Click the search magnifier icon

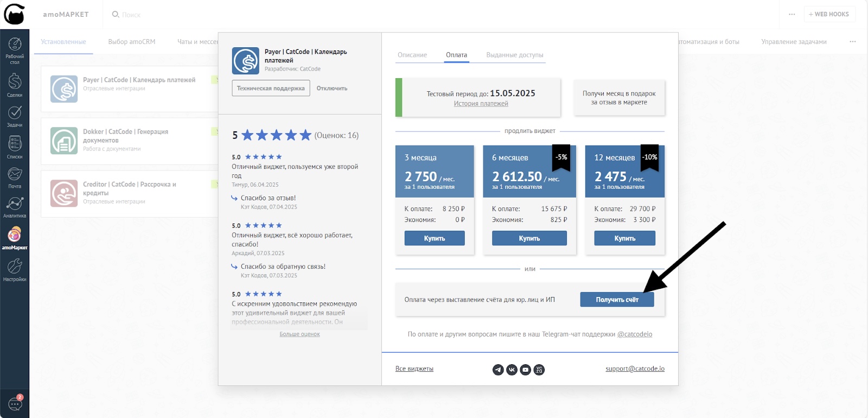[116, 14]
